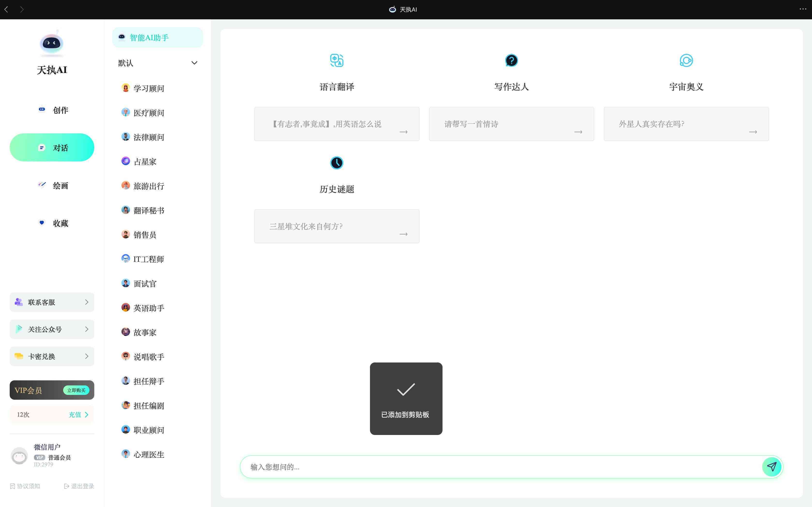
Task: Click 关注公众号 follow public account
Action: coord(52,329)
